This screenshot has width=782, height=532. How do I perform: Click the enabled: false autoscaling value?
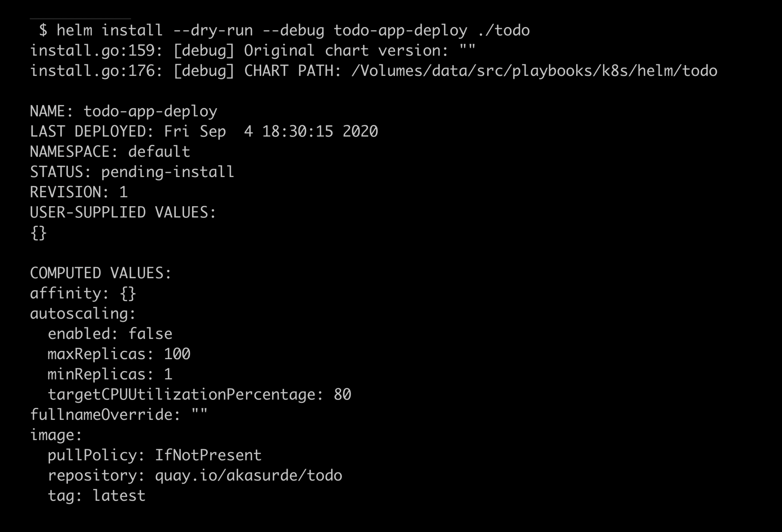[110, 334]
